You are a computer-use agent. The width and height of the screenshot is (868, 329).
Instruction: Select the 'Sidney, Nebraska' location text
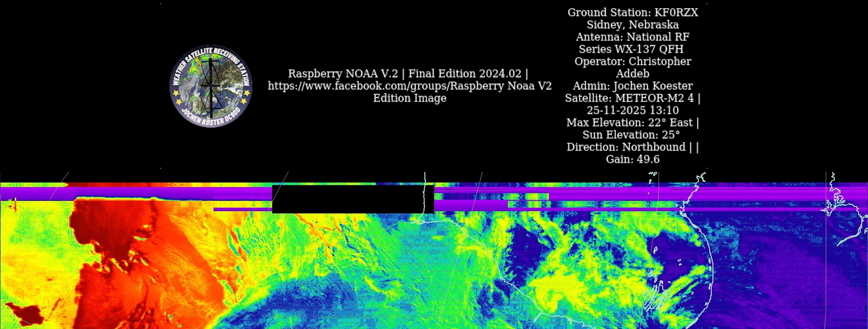point(633,24)
